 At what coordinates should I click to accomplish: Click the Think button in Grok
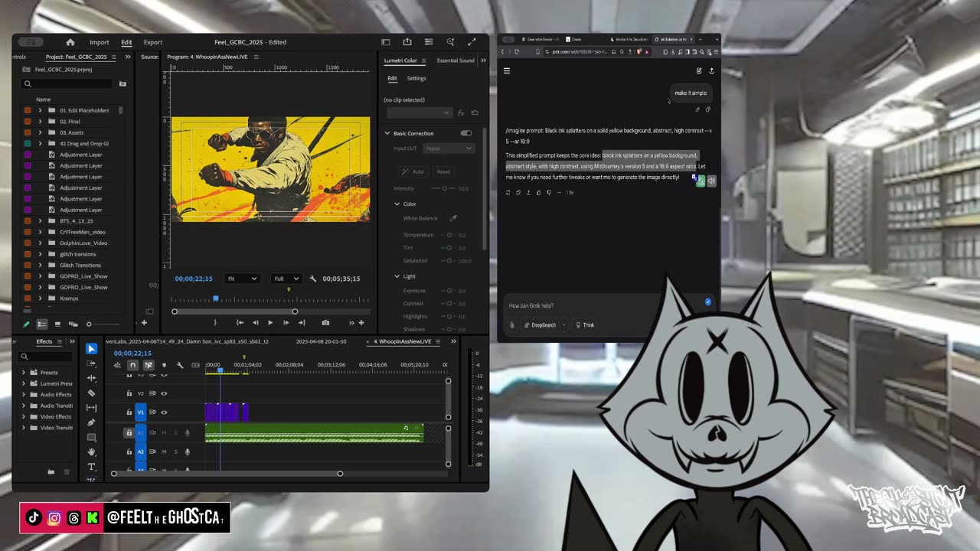(x=585, y=325)
